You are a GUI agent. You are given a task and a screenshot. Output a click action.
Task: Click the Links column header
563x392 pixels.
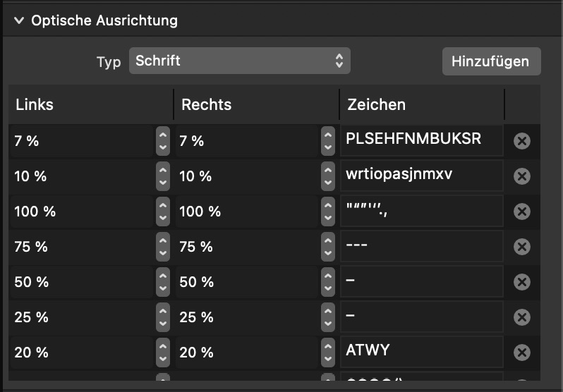click(90, 105)
